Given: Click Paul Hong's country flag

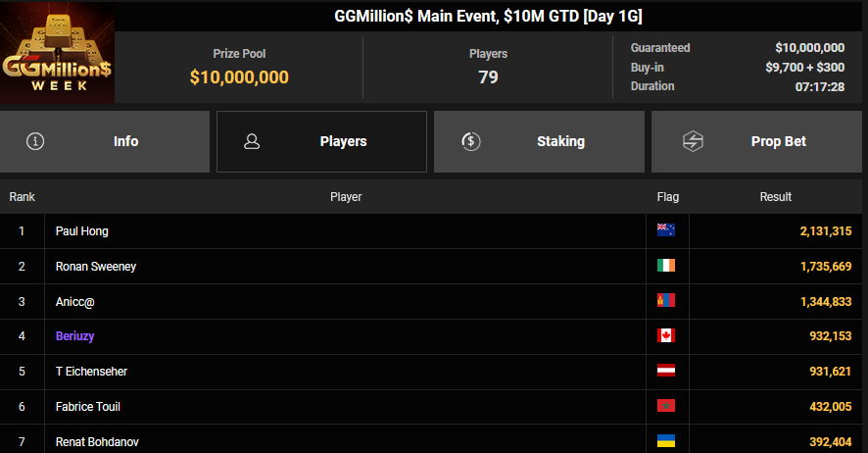Looking at the screenshot, I should 666,230.
